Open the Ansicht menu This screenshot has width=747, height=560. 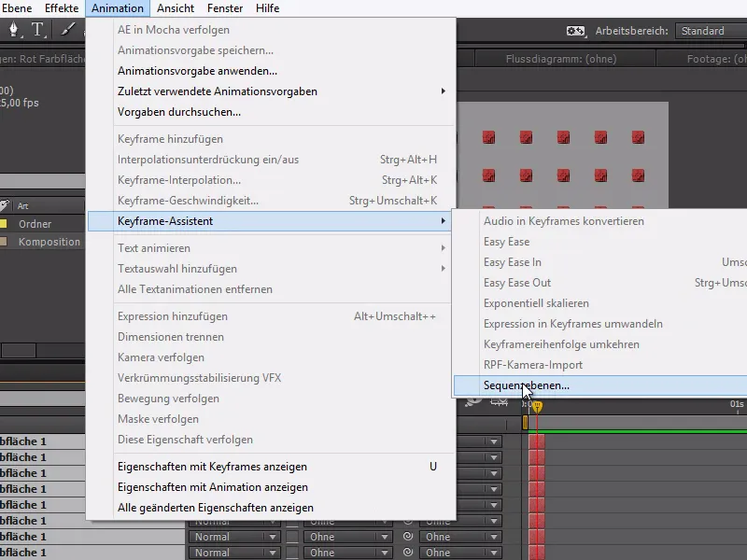click(x=176, y=8)
